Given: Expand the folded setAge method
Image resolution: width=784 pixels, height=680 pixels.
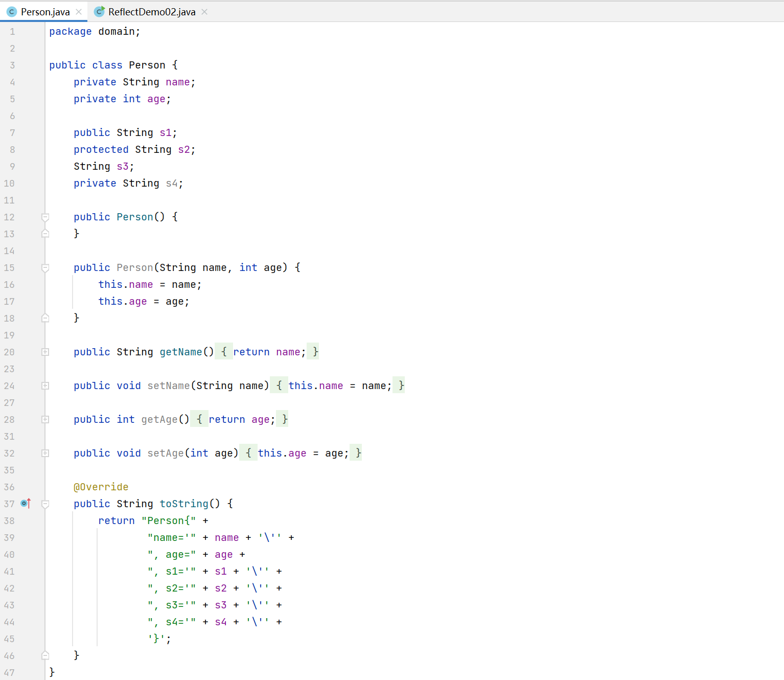Looking at the screenshot, I should (45, 453).
